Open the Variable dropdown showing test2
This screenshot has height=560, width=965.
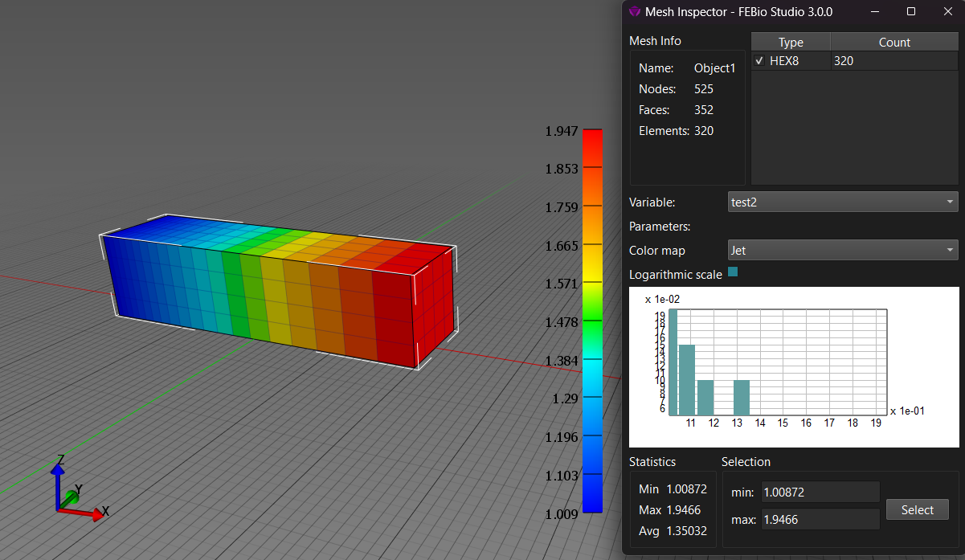coord(843,202)
